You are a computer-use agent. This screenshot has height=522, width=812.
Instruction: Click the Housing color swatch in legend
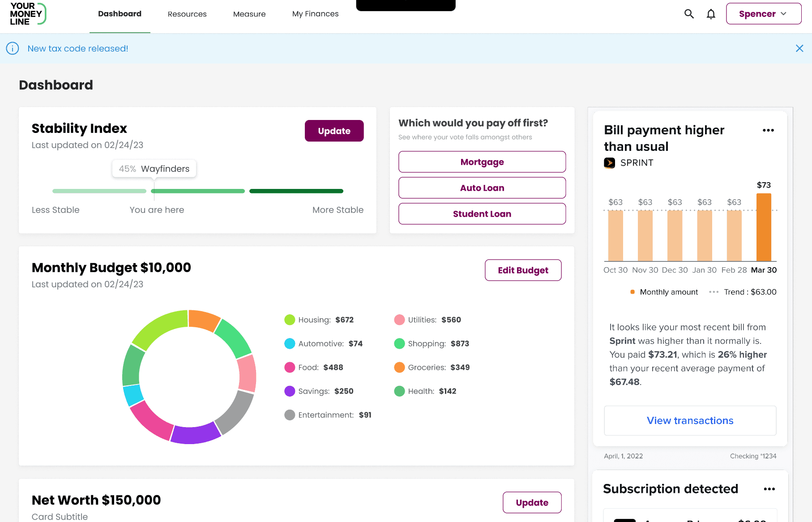point(290,320)
